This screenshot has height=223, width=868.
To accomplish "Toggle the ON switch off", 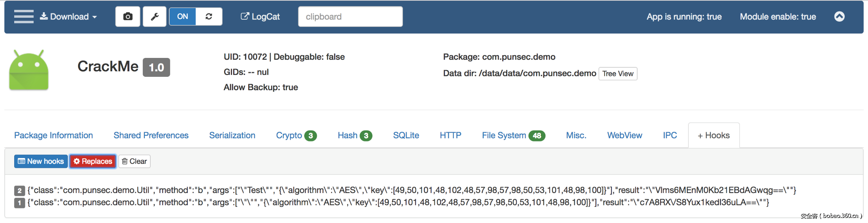I will [183, 17].
